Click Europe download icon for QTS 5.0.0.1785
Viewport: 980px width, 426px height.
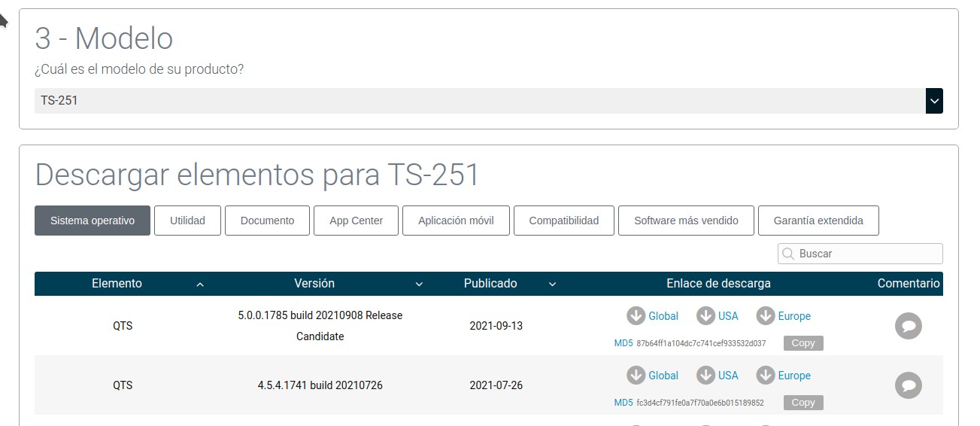point(766,316)
